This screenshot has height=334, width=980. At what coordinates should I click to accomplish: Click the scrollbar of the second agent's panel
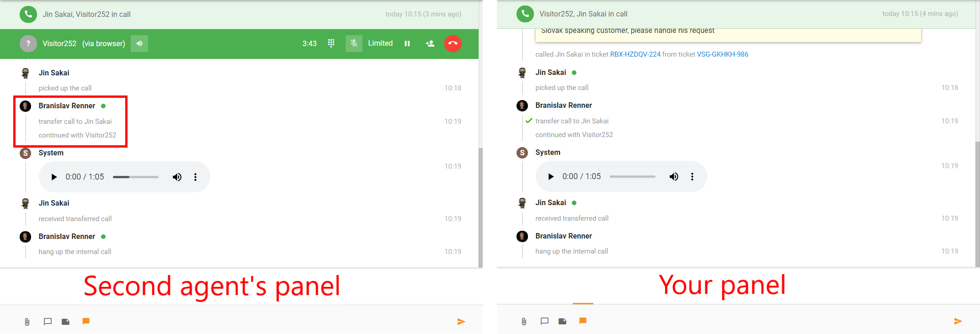point(480,207)
